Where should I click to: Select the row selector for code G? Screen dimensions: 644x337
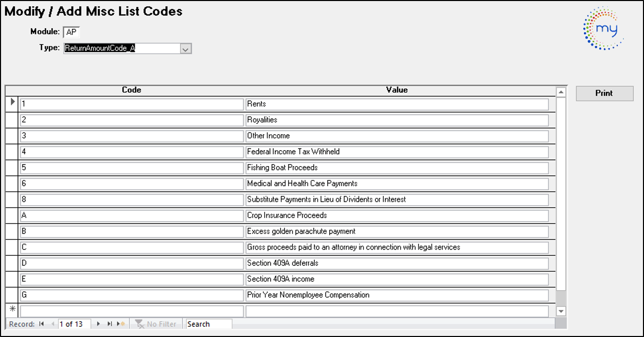click(12, 295)
